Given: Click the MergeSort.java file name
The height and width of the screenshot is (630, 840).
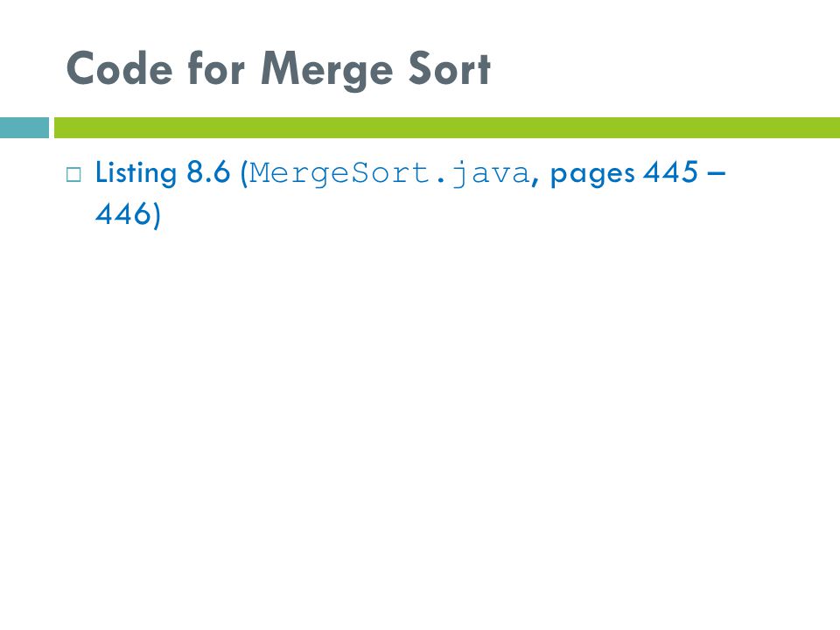Looking at the screenshot, I should tap(389, 173).
